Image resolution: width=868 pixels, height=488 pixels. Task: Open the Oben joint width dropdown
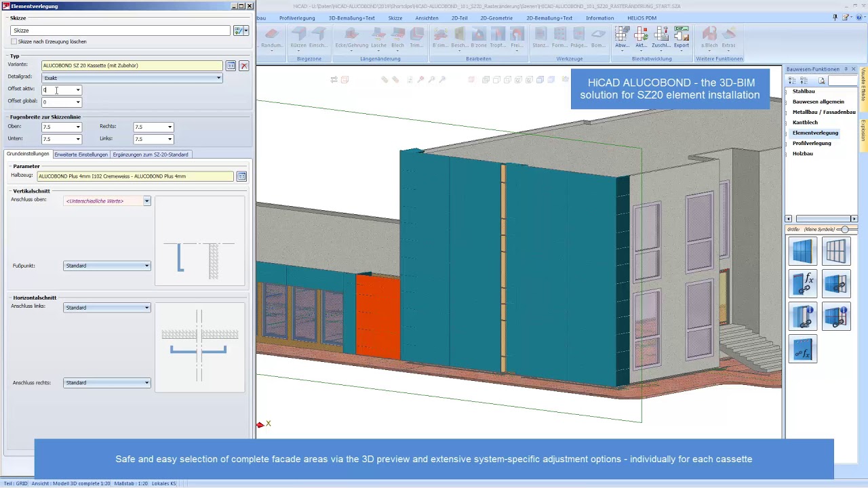pos(78,127)
